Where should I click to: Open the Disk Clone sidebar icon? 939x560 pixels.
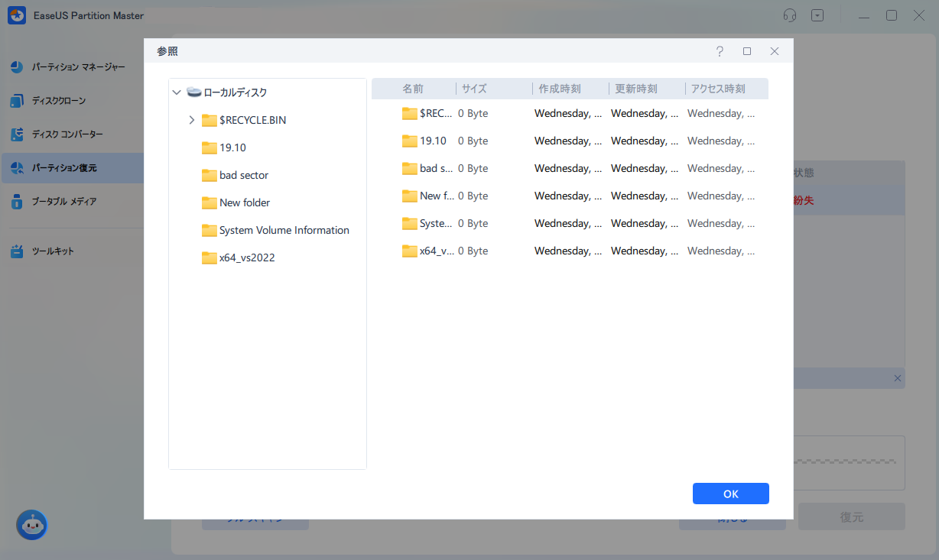click(x=17, y=101)
